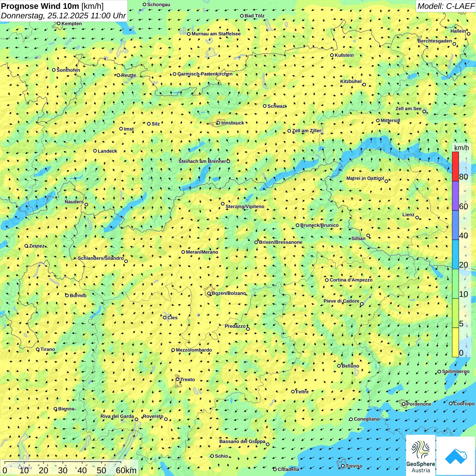Click the Lienz label
This screenshot has width=476, height=476.
click(408, 215)
